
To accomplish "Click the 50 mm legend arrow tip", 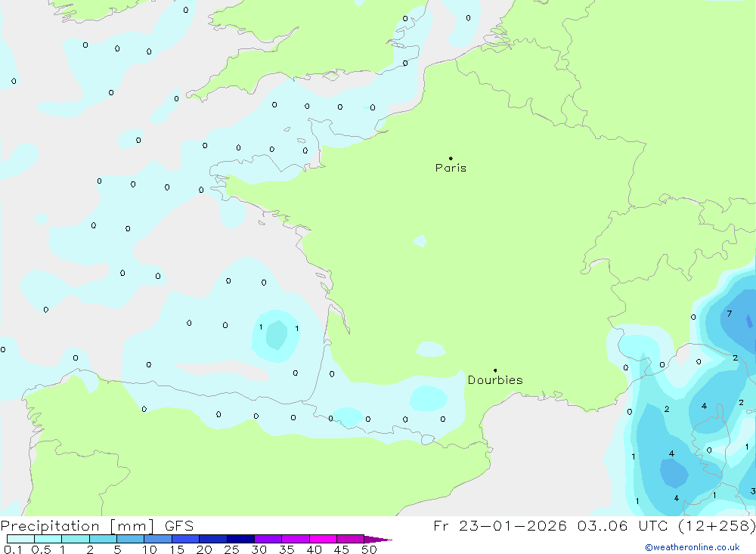I will [379, 540].
